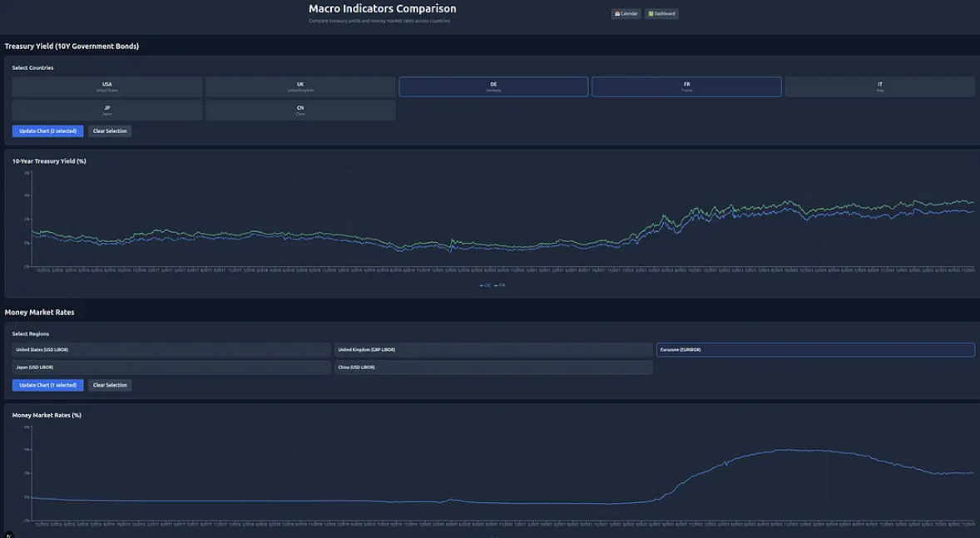Viewport: 980px width, 538px height.
Task: Select the Japan (USD LIBOR) region
Action: (x=172, y=366)
